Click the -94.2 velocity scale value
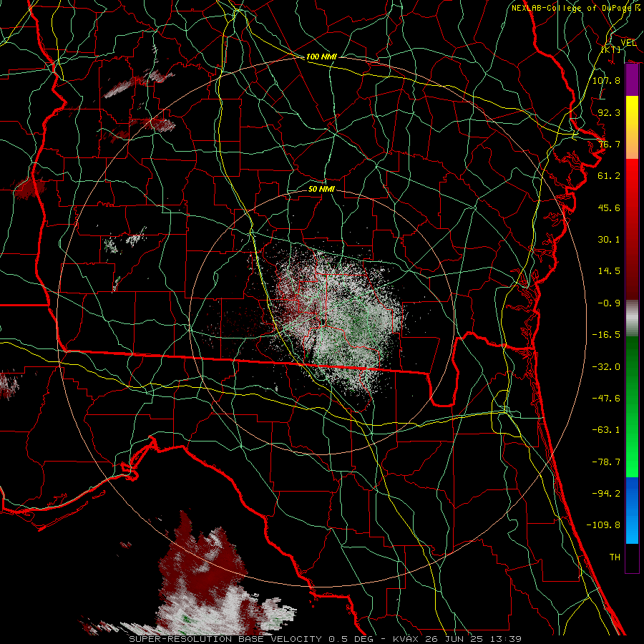The width and height of the screenshot is (644, 644). (x=606, y=494)
